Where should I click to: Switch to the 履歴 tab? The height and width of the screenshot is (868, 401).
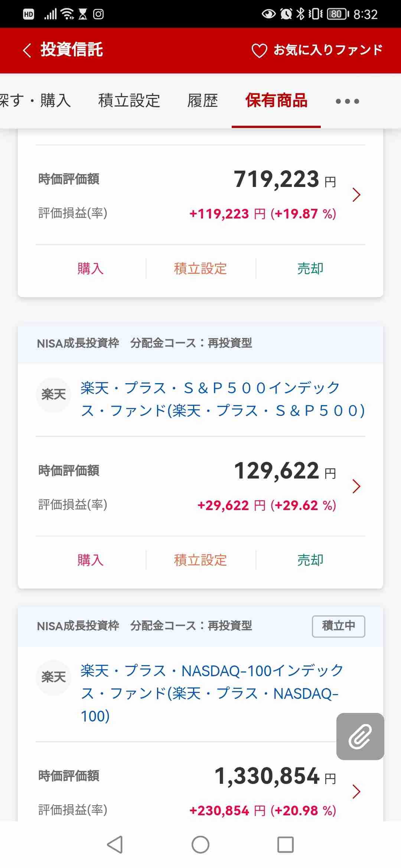203,101
